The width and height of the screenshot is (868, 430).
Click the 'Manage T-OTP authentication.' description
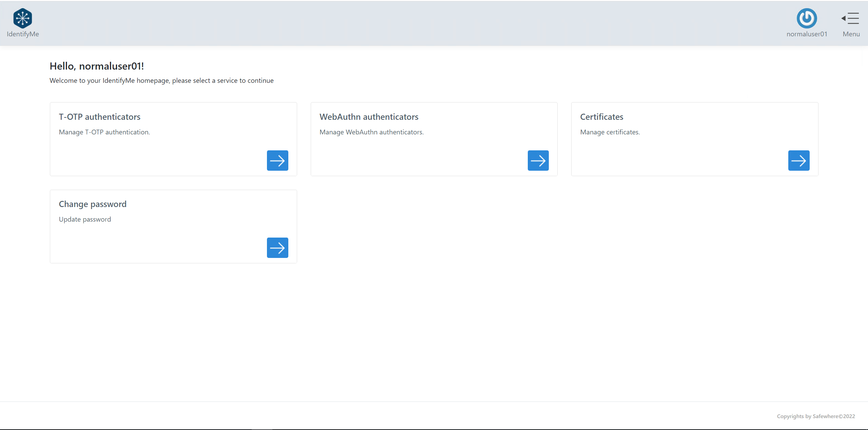(x=104, y=132)
